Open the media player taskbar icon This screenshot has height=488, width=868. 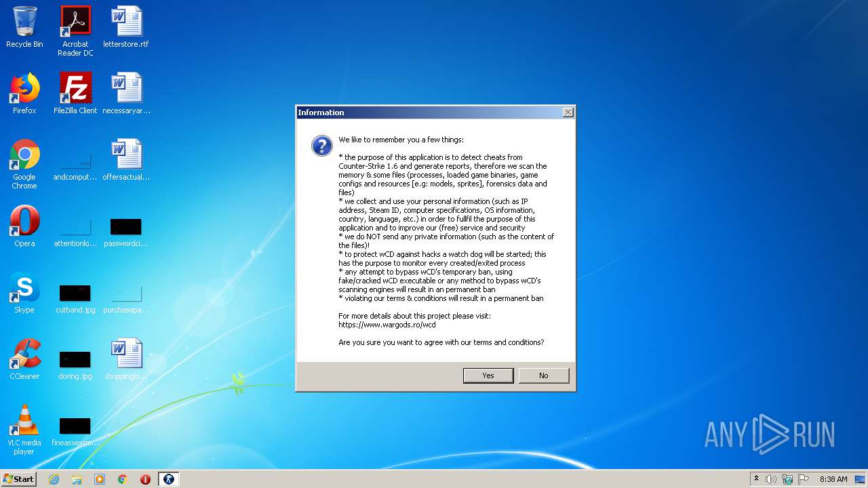pos(100,479)
